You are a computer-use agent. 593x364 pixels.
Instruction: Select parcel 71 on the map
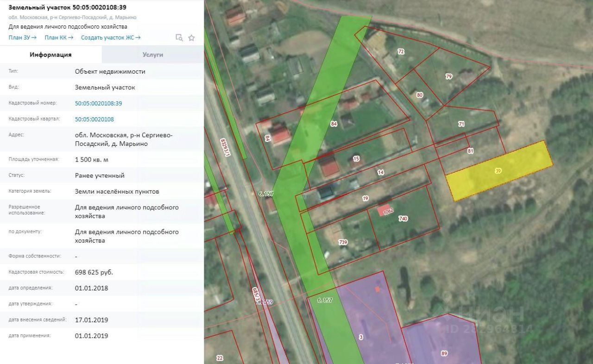click(461, 124)
